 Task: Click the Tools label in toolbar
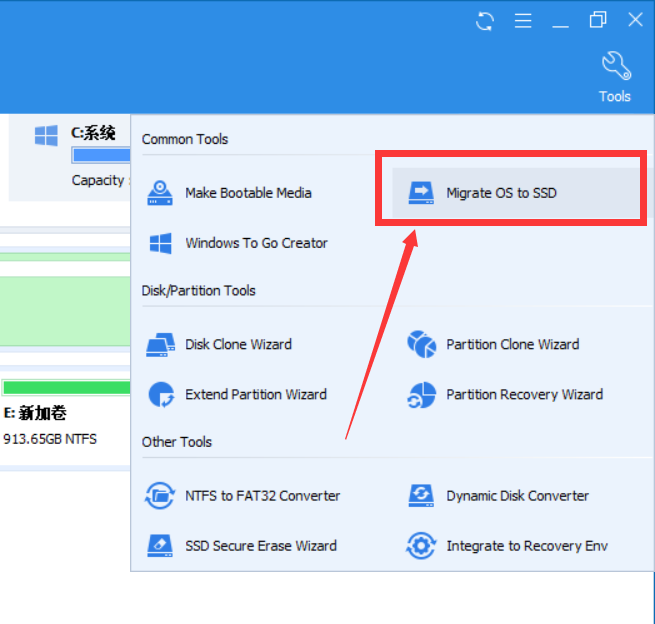[614, 96]
